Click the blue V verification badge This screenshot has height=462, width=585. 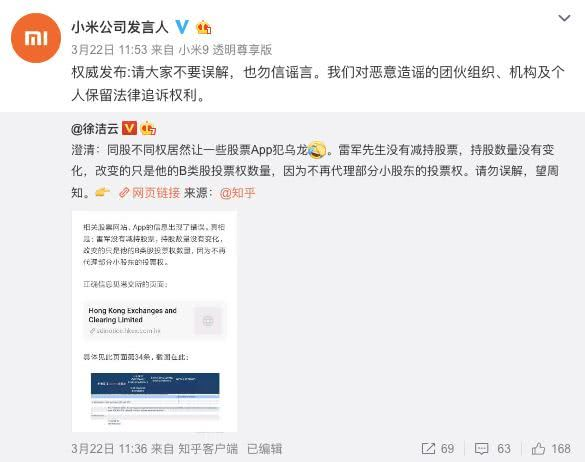pyautogui.click(x=182, y=27)
